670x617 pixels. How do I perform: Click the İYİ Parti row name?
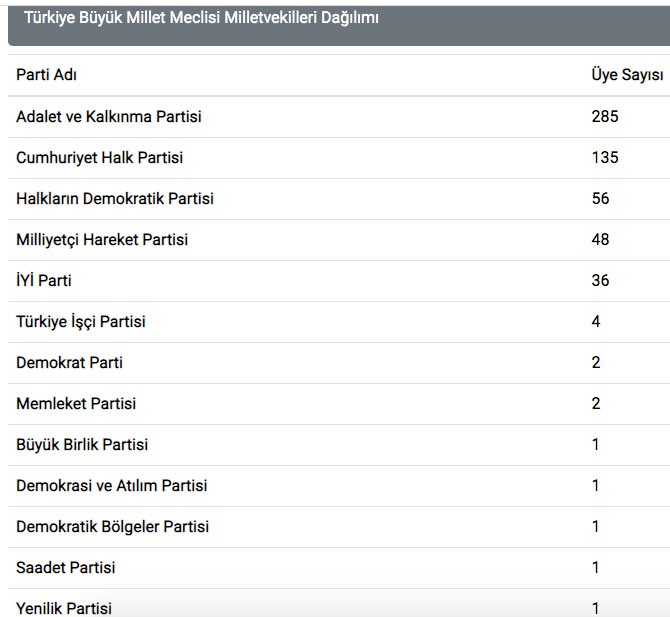[44, 281]
